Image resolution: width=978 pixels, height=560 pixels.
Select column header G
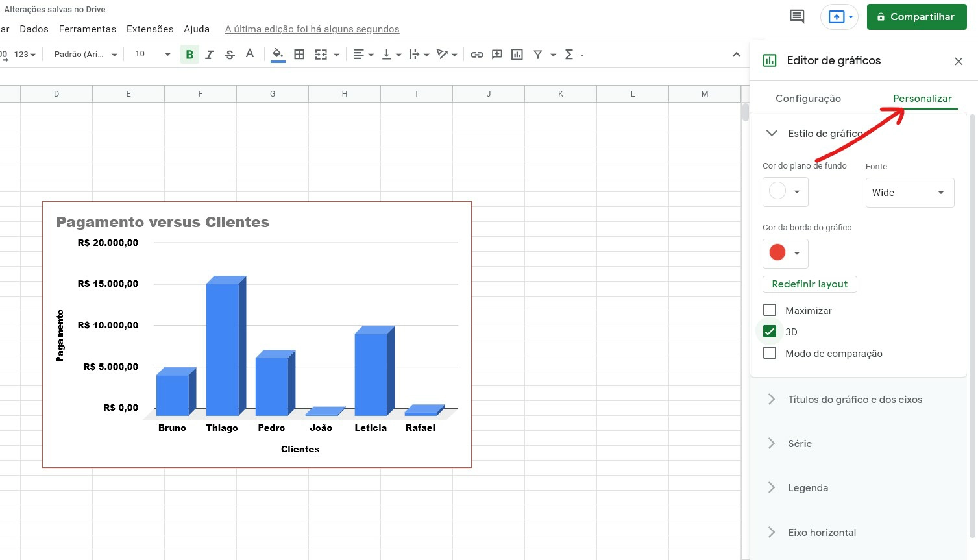273,94
